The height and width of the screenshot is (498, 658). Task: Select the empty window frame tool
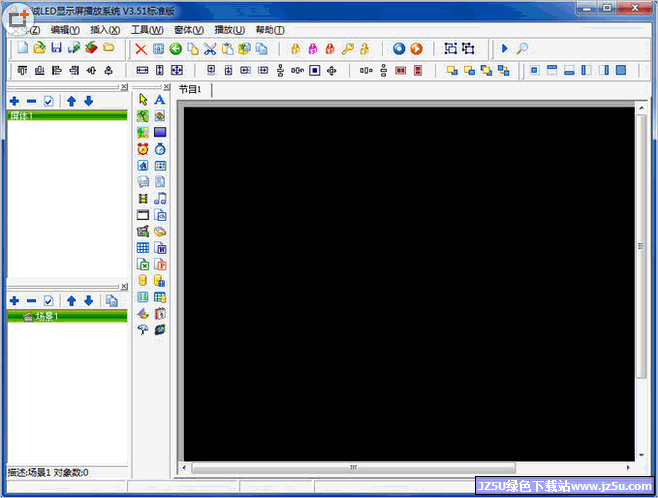click(143, 215)
